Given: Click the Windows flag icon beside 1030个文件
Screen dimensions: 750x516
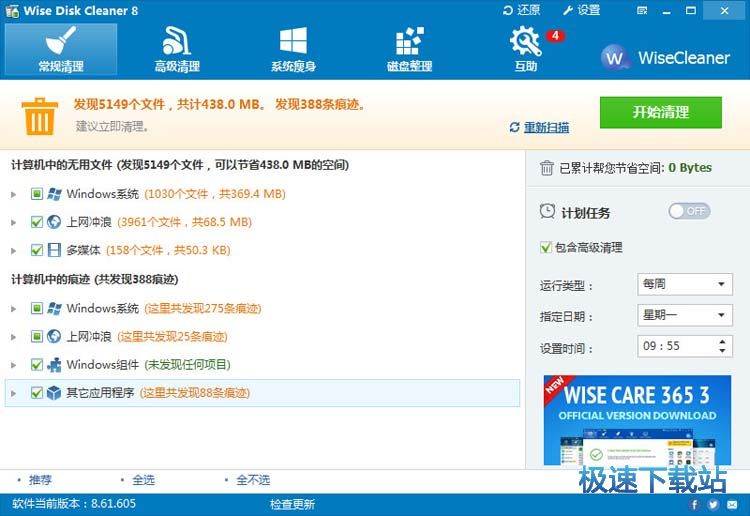Looking at the screenshot, I should pyautogui.click(x=54, y=194).
